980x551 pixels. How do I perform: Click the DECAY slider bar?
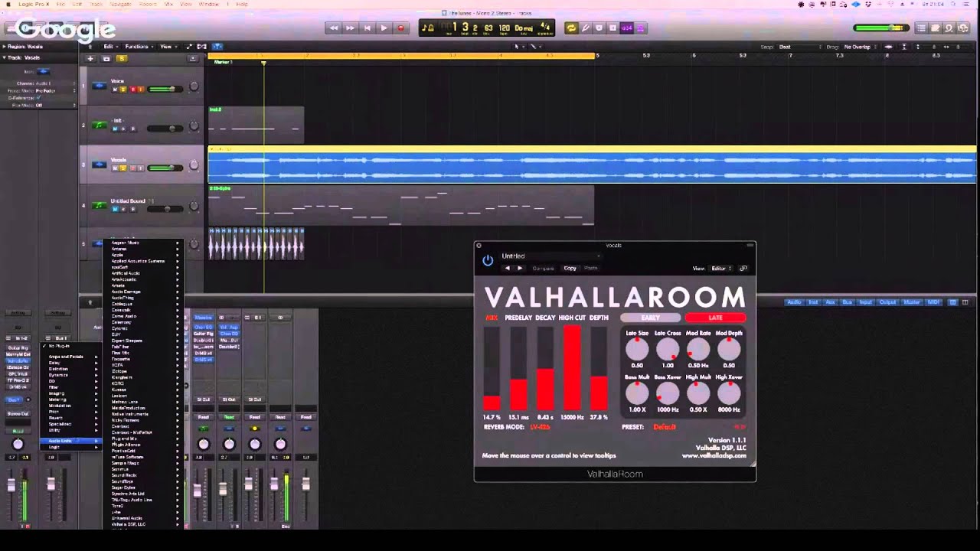coord(545,369)
